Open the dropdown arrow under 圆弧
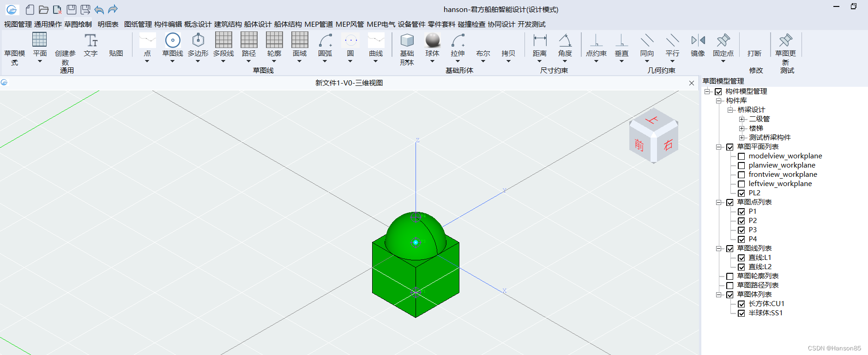868x355 pixels. 325,61
